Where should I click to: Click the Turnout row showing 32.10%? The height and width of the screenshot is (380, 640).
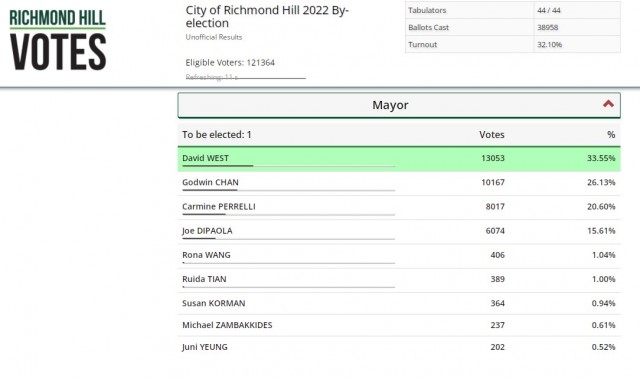click(x=513, y=44)
